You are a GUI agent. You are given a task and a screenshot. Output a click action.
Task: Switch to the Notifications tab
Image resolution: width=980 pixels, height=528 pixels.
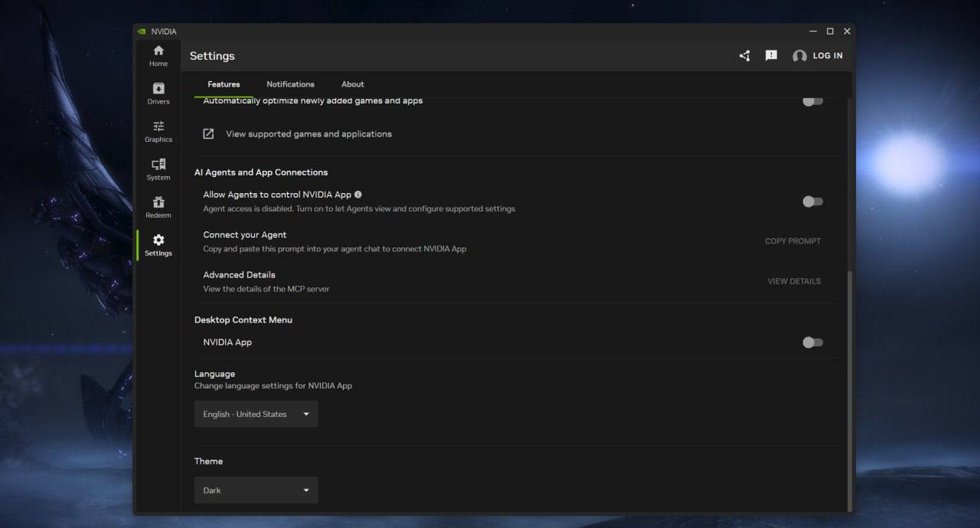tap(290, 84)
